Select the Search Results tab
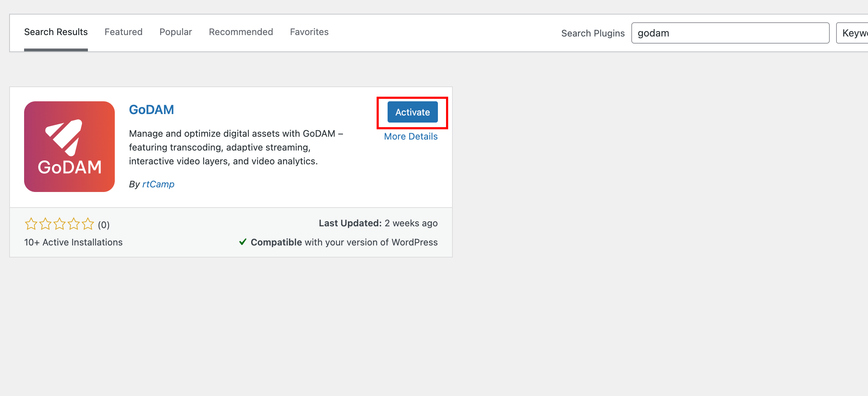 56,32
